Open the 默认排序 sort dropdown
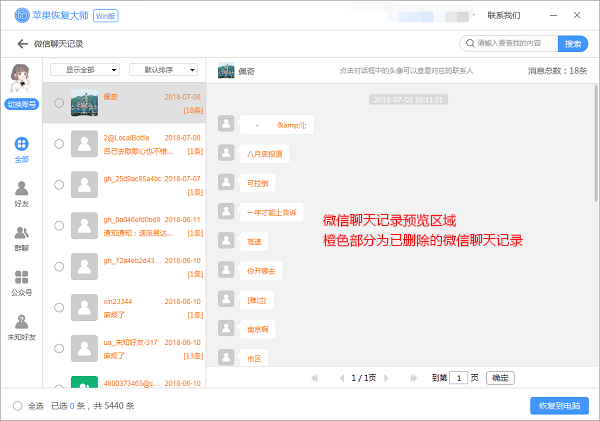The image size is (600, 421). point(163,70)
